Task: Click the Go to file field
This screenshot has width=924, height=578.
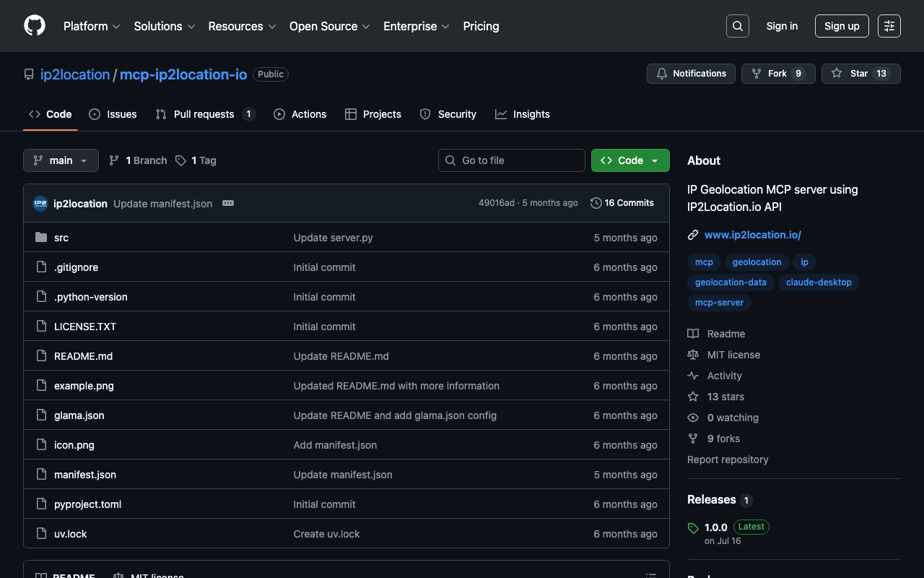Action: tap(511, 160)
